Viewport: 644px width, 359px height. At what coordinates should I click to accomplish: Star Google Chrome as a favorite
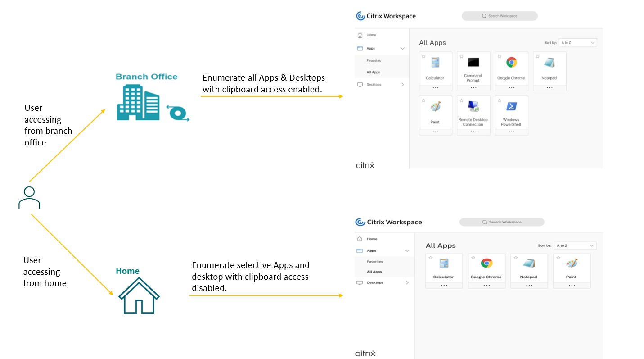(499, 56)
